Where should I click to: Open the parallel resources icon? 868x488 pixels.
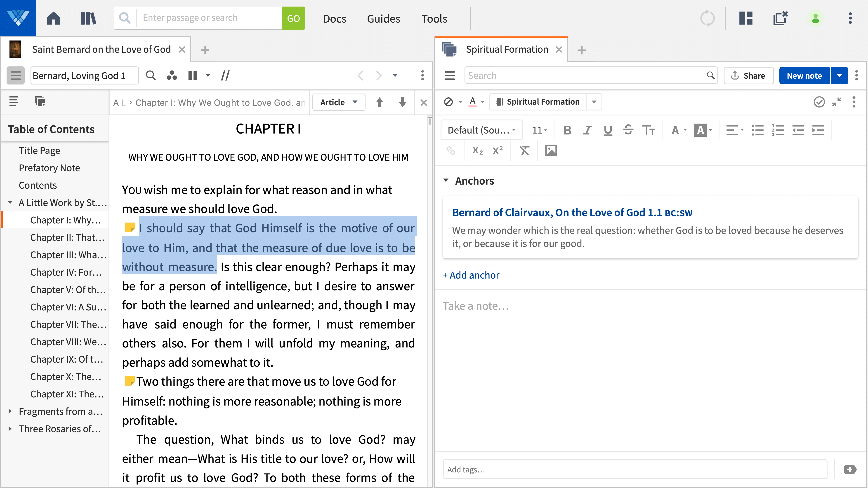pos(225,75)
